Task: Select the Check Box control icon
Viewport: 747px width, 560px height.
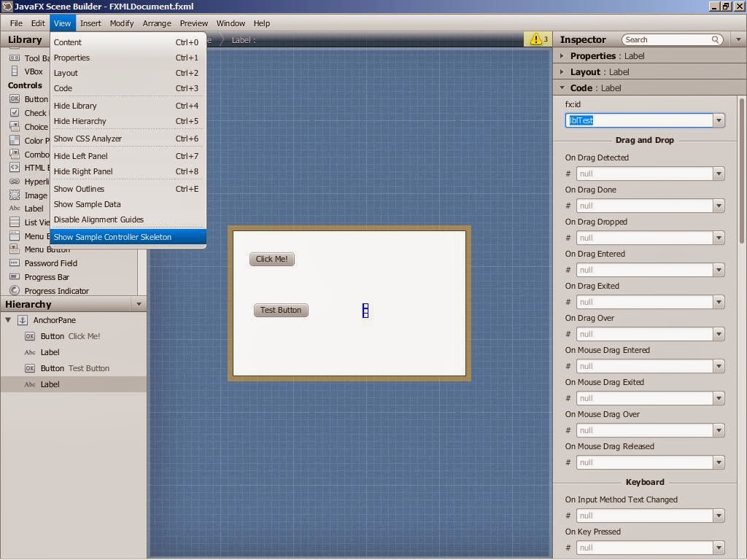Action: pos(33,113)
